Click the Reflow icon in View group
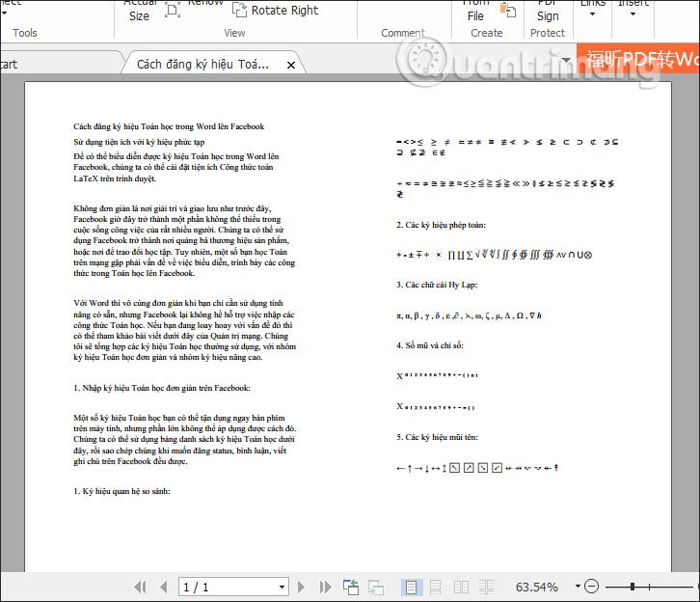 tap(173, 9)
